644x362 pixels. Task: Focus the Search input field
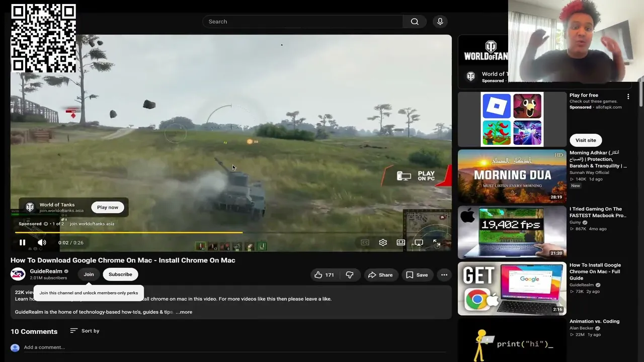pos(302,22)
